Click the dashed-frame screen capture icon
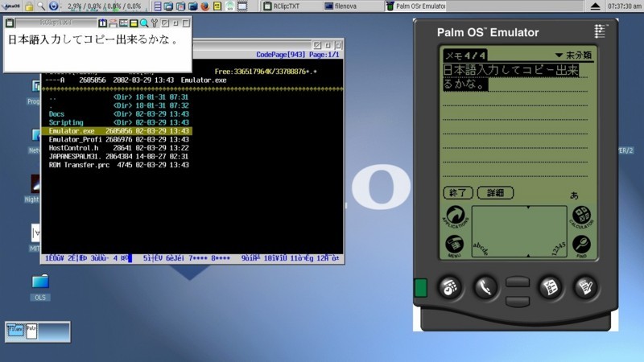Image resolution: width=644 pixels, height=362 pixels. click(x=242, y=6)
